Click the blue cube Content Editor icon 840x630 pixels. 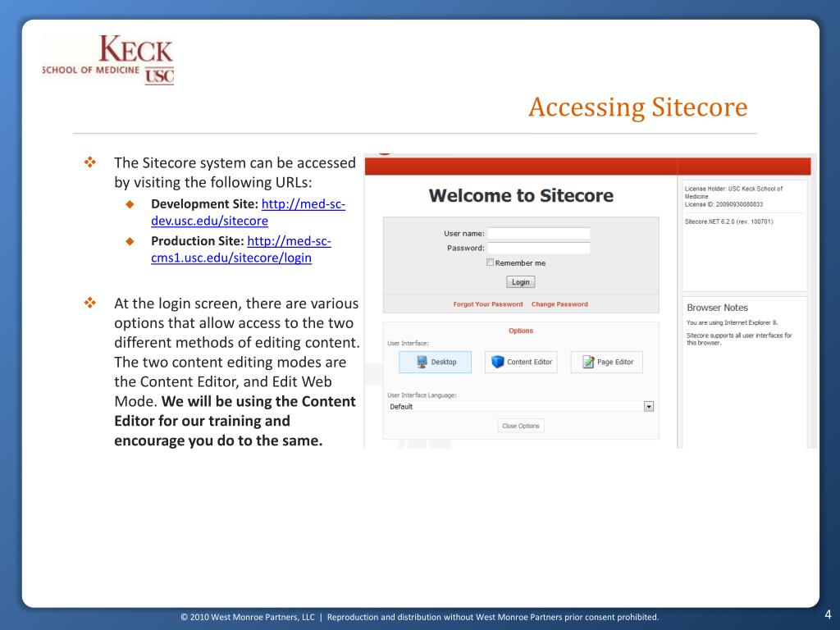(498, 362)
